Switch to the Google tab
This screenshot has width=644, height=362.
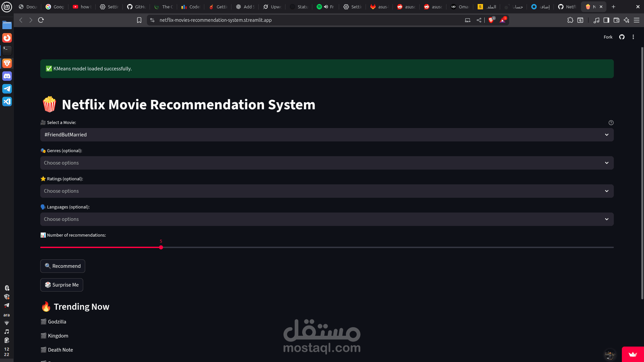tap(55, 7)
